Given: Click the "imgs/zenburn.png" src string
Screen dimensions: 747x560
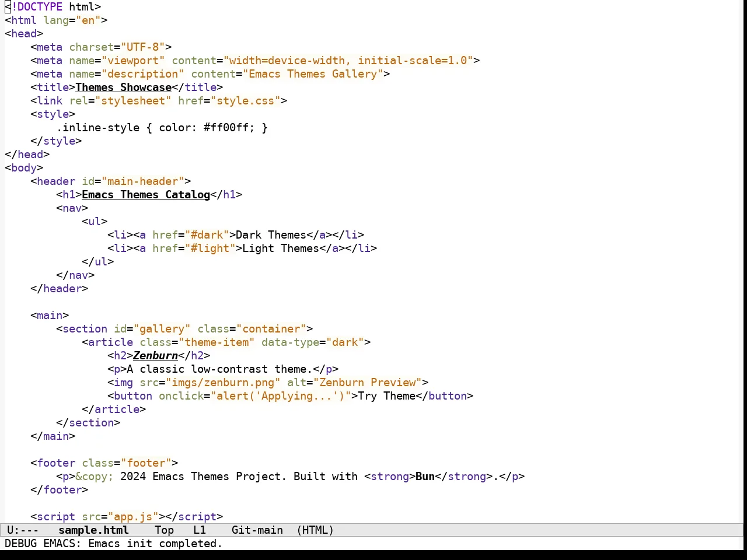Looking at the screenshot, I should tap(223, 383).
